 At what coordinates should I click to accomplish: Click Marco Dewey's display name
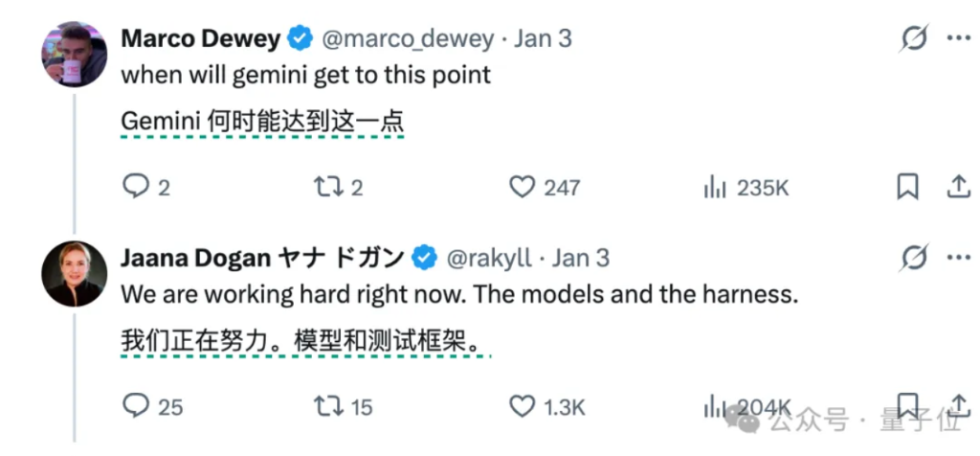coord(200,39)
